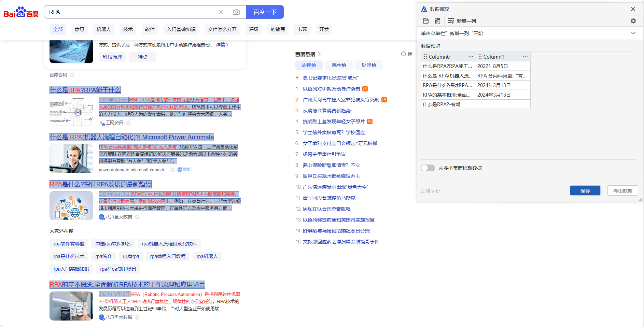Open Column0 options ellipsis menu
Screen dimensions: 644x327
tap(471, 57)
